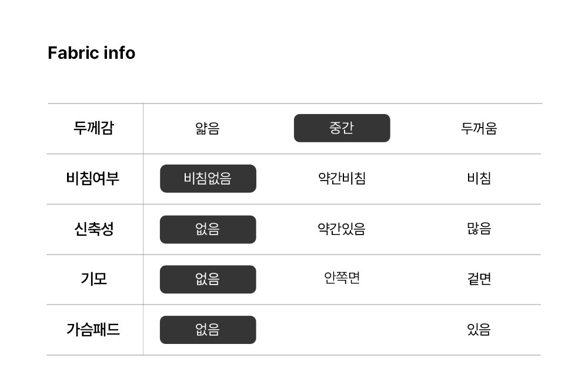Screen dimensions: 588x371
Task: Select 없음 in the 가슴패드 row
Action: click(208, 330)
